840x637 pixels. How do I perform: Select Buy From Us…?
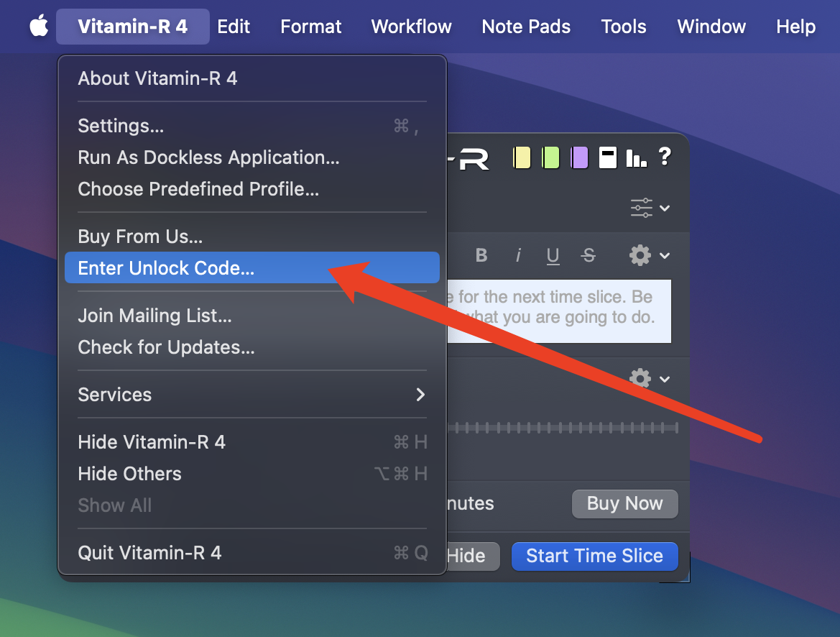point(251,236)
